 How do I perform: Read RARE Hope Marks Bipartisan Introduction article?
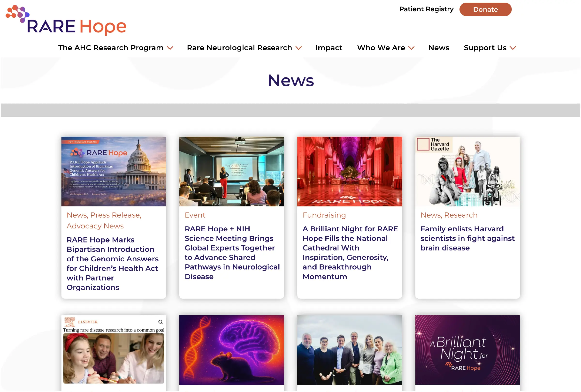coord(113,264)
